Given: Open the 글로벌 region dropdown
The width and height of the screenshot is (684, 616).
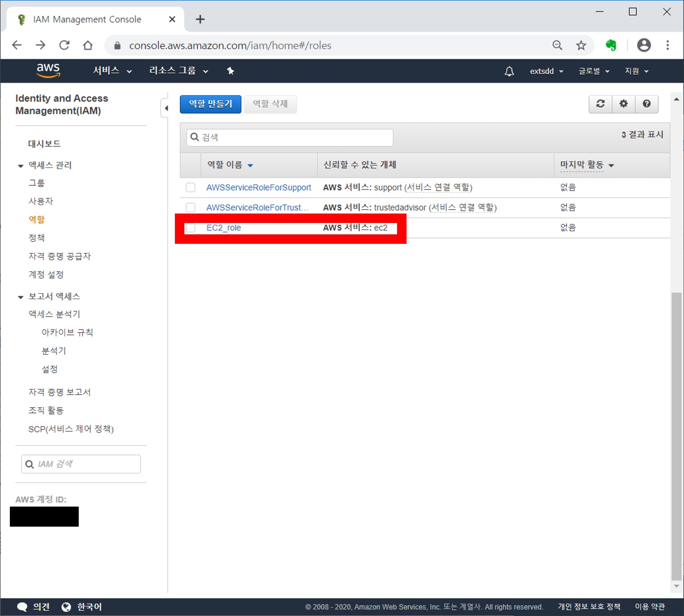Looking at the screenshot, I should pyautogui.click(x=594, y=71).
